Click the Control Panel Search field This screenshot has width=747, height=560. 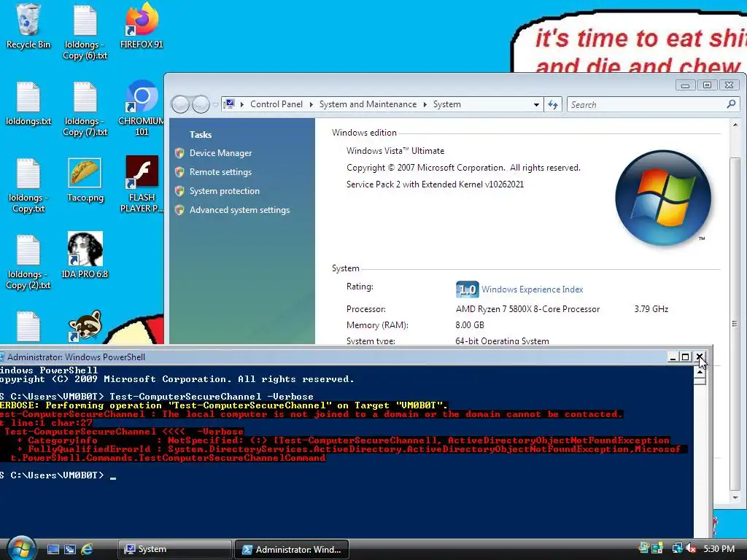coord(646,104)
